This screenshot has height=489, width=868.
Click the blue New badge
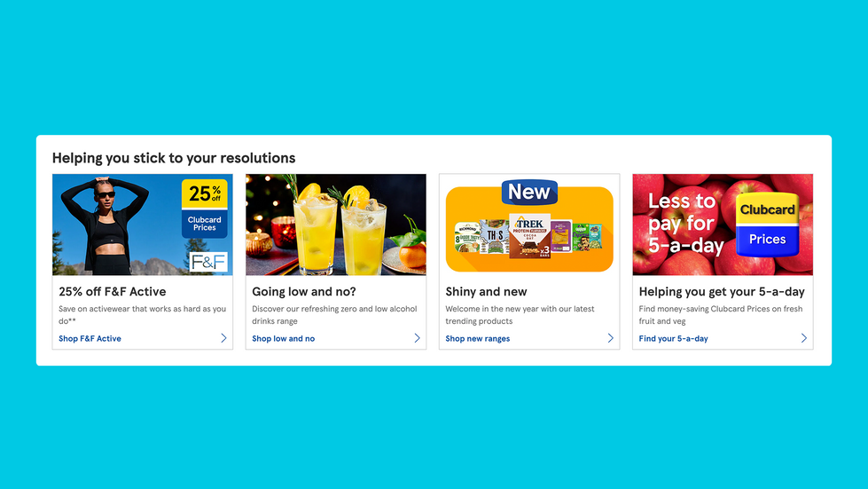pos(529,193)
